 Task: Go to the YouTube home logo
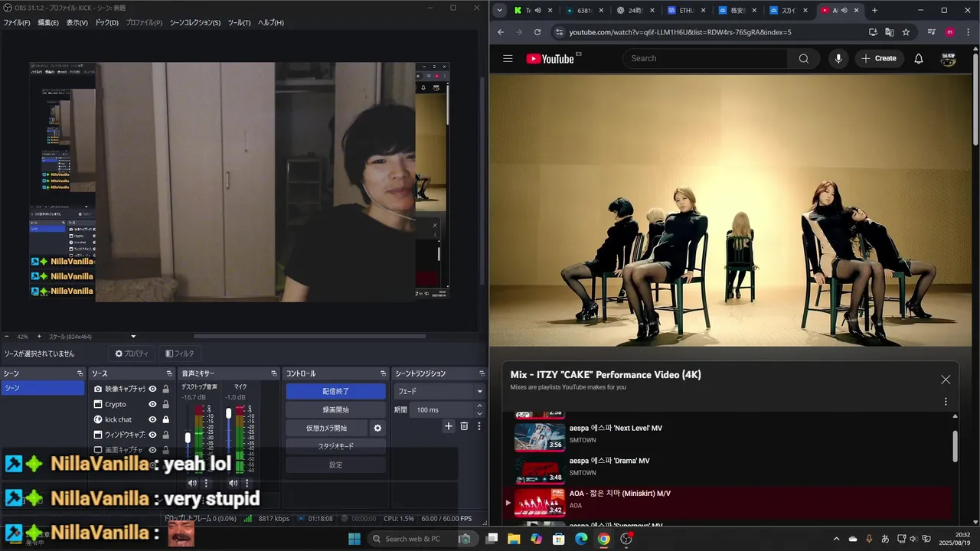[550, 58]
